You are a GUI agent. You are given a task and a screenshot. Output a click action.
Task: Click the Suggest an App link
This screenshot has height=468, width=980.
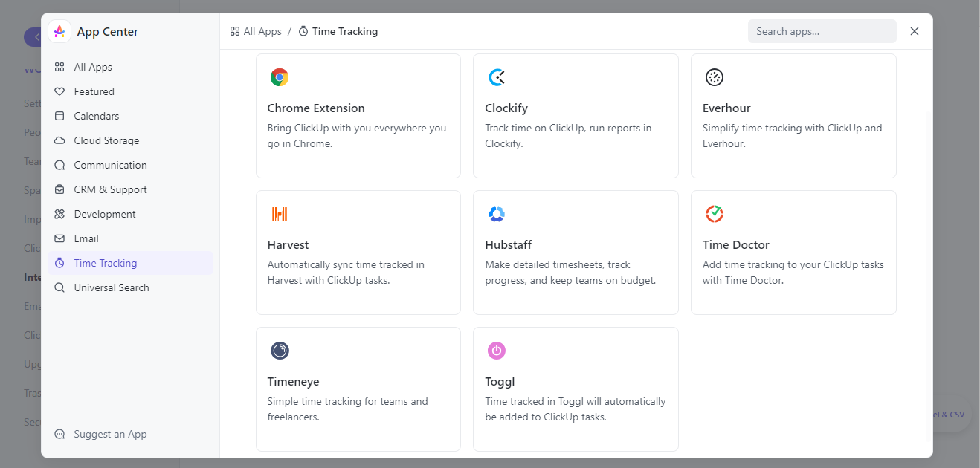(x=109, y=434)
